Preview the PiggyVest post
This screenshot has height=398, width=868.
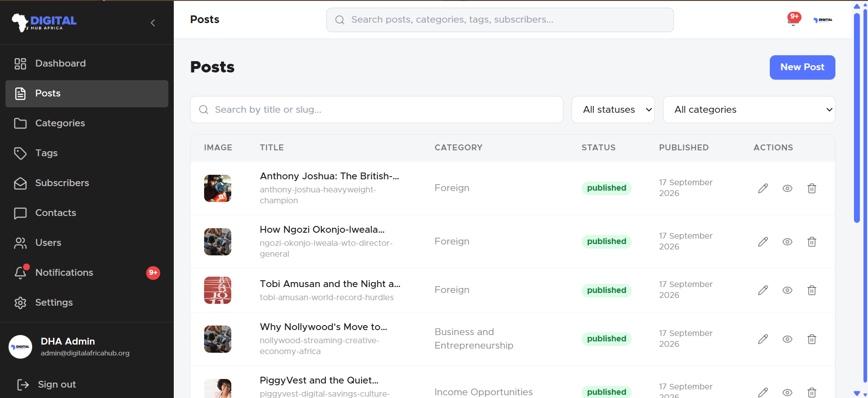787,392
